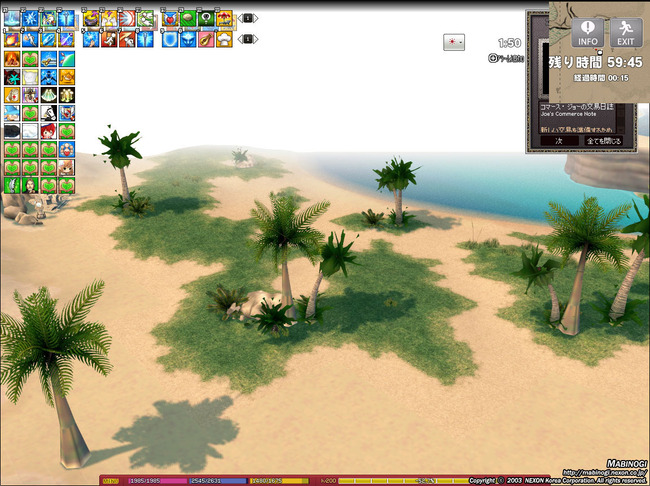650x486 pixels.
Task: Select the snowflake ice skill icon
Action: point(30,19)
